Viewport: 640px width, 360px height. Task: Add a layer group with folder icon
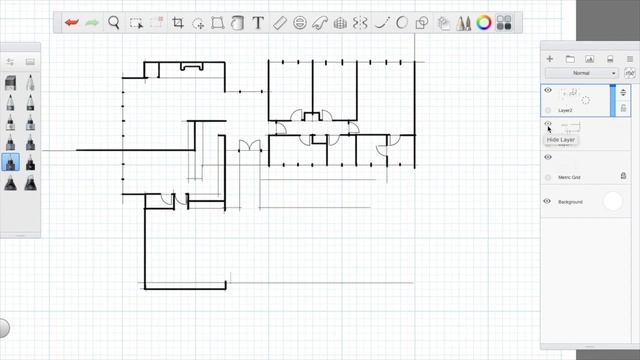[570, 59]
